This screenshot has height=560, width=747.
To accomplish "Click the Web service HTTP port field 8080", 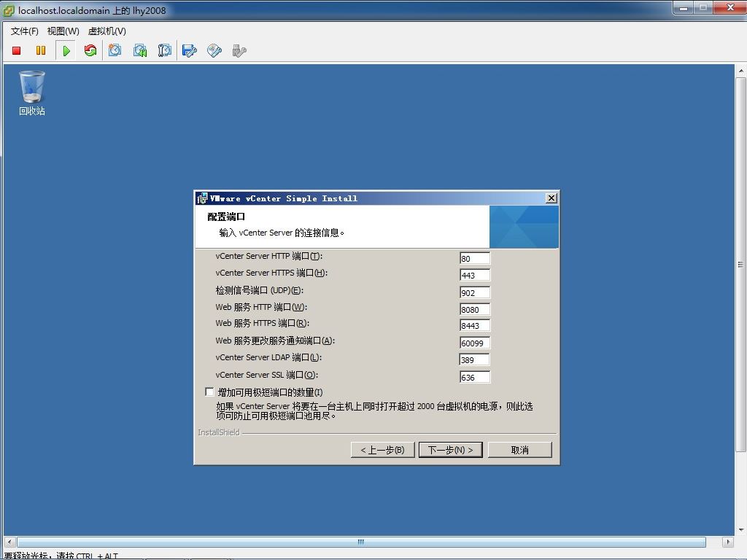I will click(x=474, y=309).
